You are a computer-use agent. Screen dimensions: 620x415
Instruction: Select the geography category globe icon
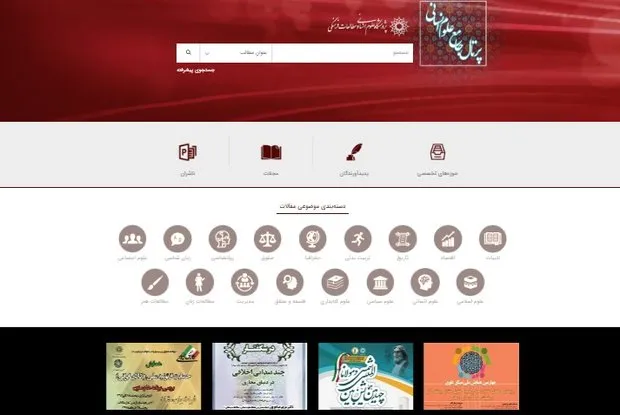(x=313, y=239)
